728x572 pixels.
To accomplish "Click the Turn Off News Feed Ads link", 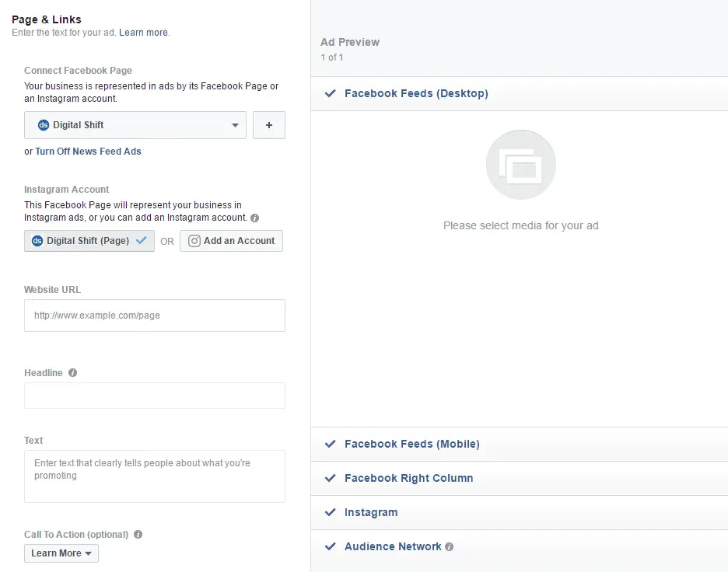I will pyautogui.click(x=88, y=151).
